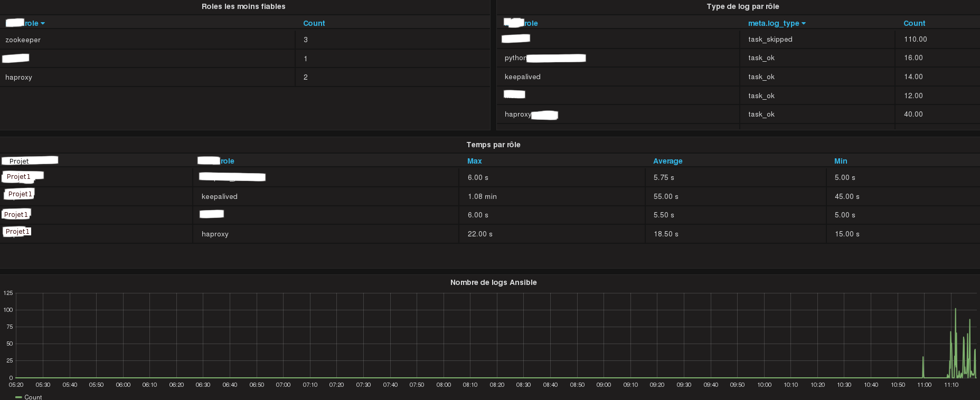Click 22.00 s max value
This screenshot has height=400, width=980.
pos(479,234)
